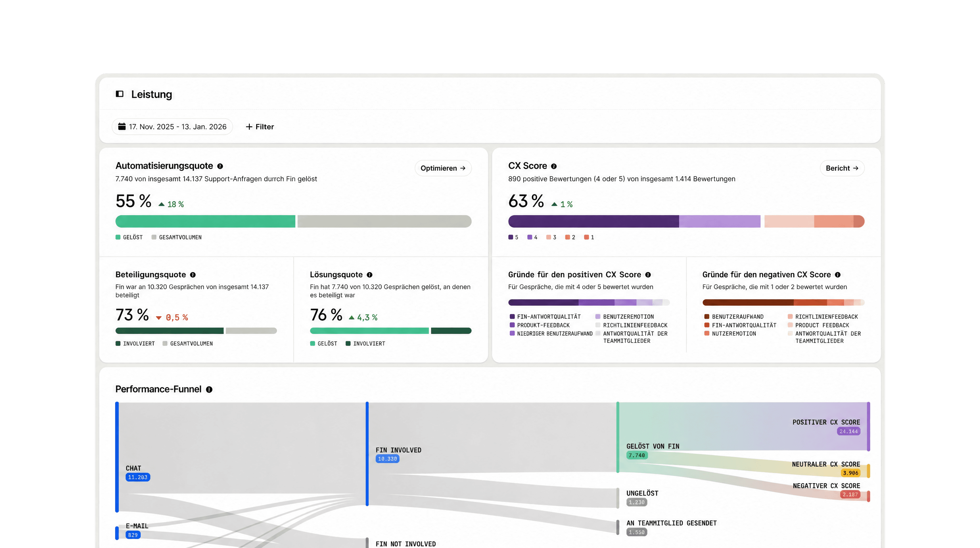
Task: Click the dark red segment of negative reasons bar
Action: [x=748, y=303]
